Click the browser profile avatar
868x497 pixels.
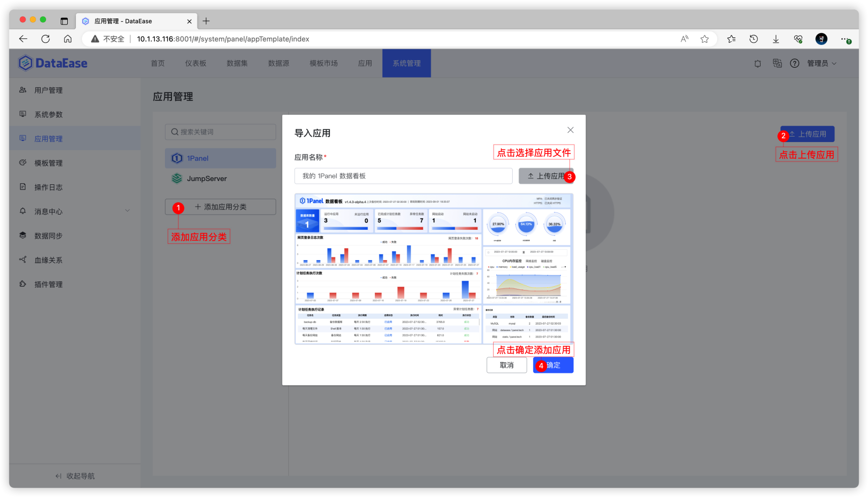pos(821,39)
